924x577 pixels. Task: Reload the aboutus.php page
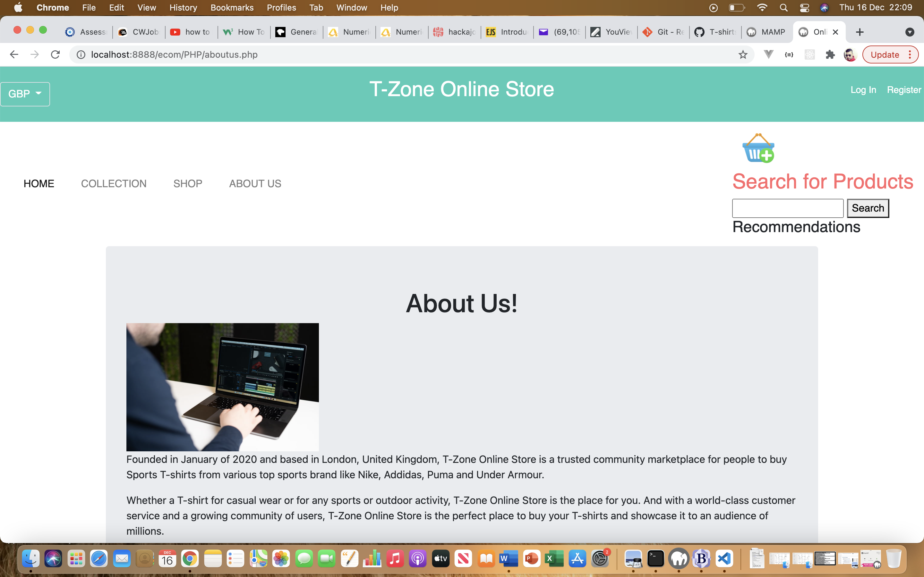click(x=56, y=54)
